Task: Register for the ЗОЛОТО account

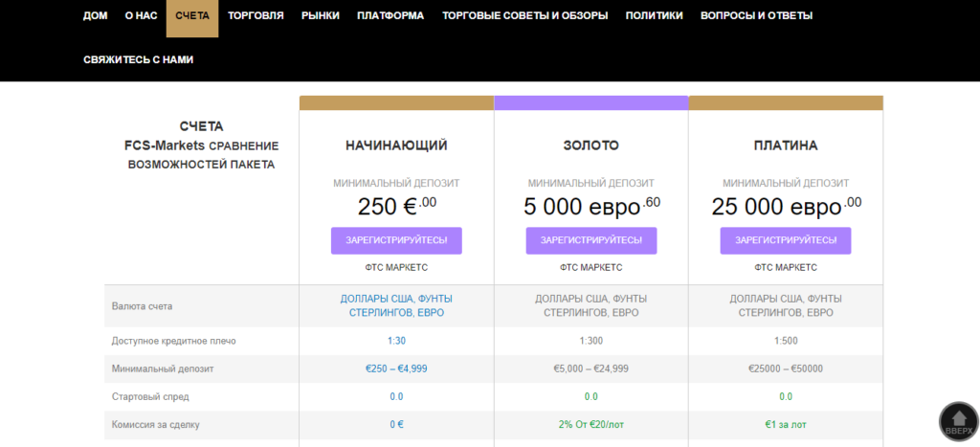Action: coord(591,240)
